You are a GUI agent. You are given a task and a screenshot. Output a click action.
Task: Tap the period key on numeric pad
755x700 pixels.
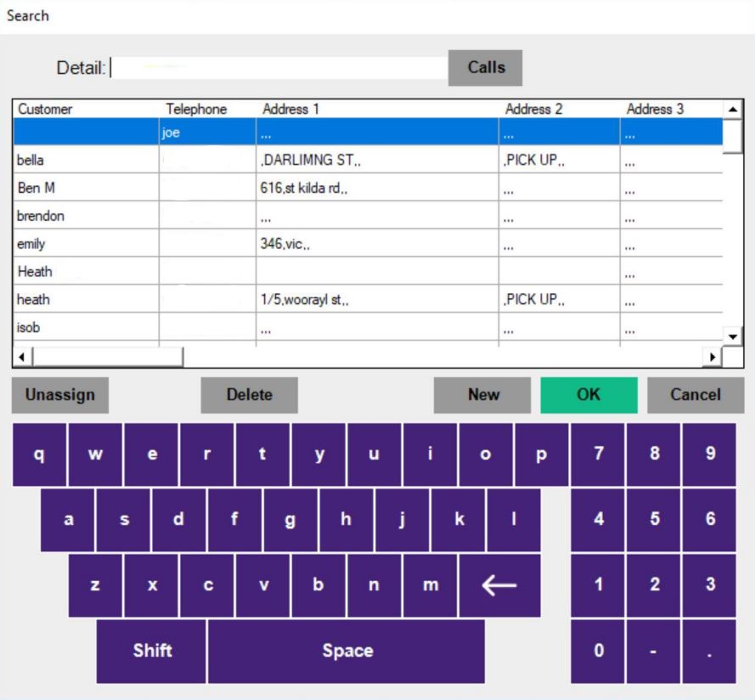[x=710, y=651]
